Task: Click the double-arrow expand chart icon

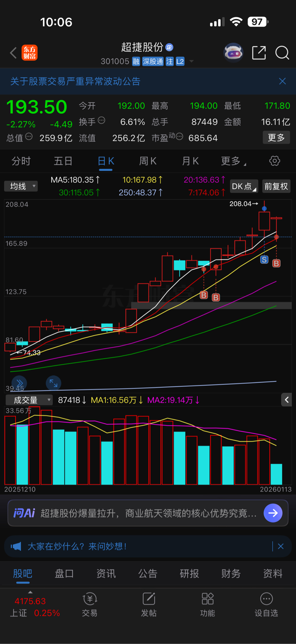Action: tap(19, 383)
